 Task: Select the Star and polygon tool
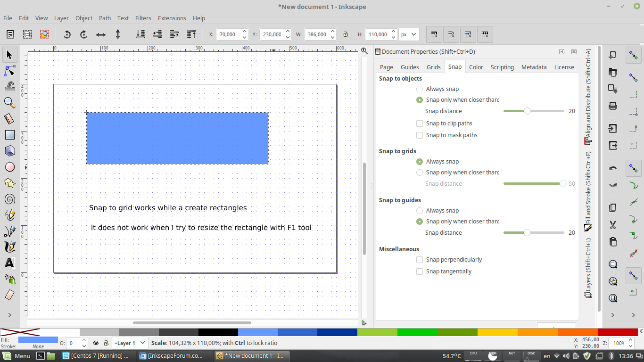point(9,183)
